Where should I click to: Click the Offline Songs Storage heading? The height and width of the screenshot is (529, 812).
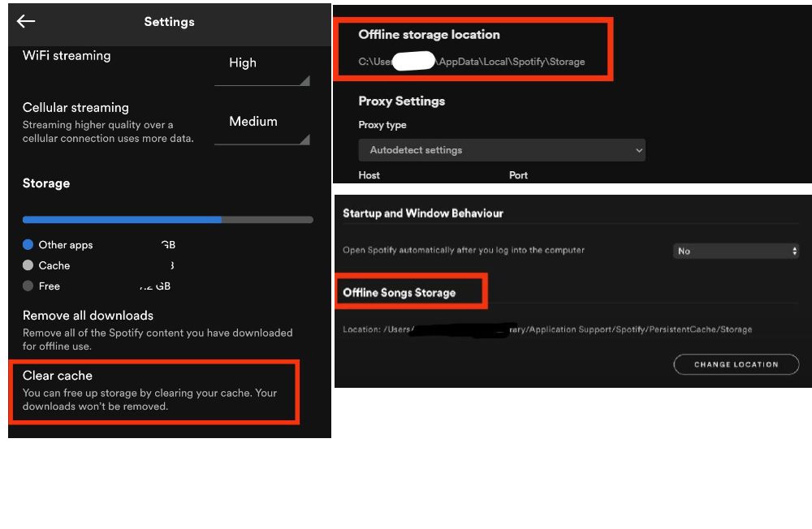[400, 293]
